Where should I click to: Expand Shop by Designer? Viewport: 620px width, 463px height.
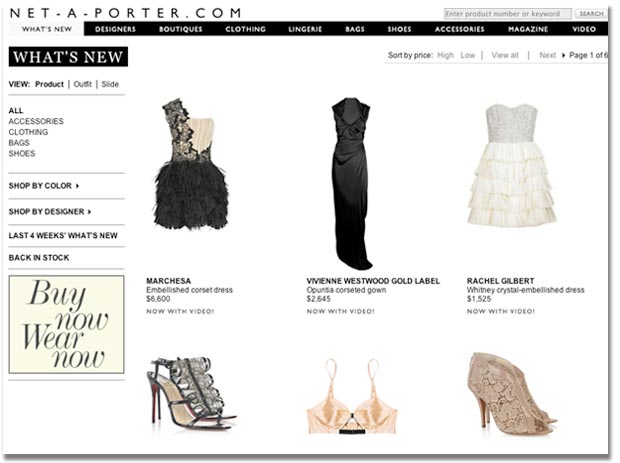pyautogui.click(x=50, y=212)
